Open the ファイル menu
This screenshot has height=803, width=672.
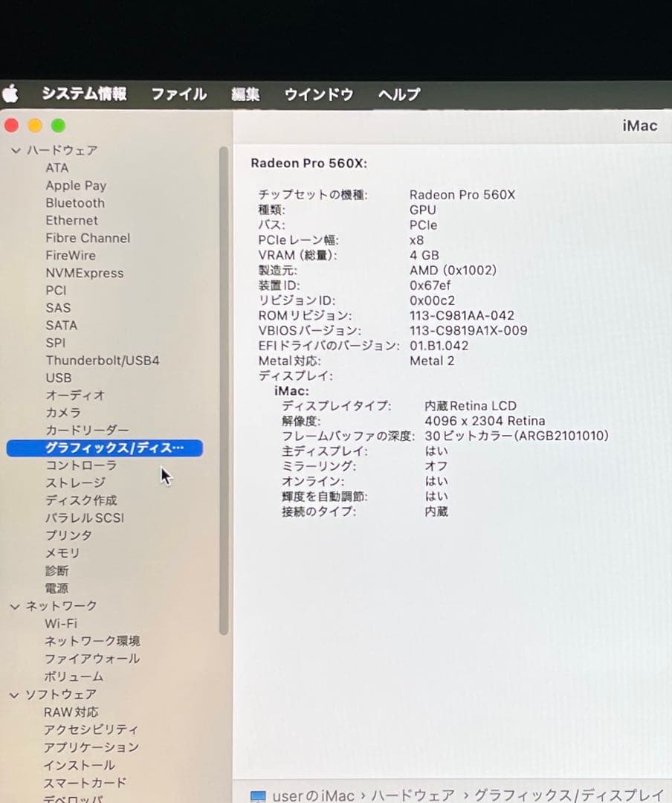coord(178,94)
